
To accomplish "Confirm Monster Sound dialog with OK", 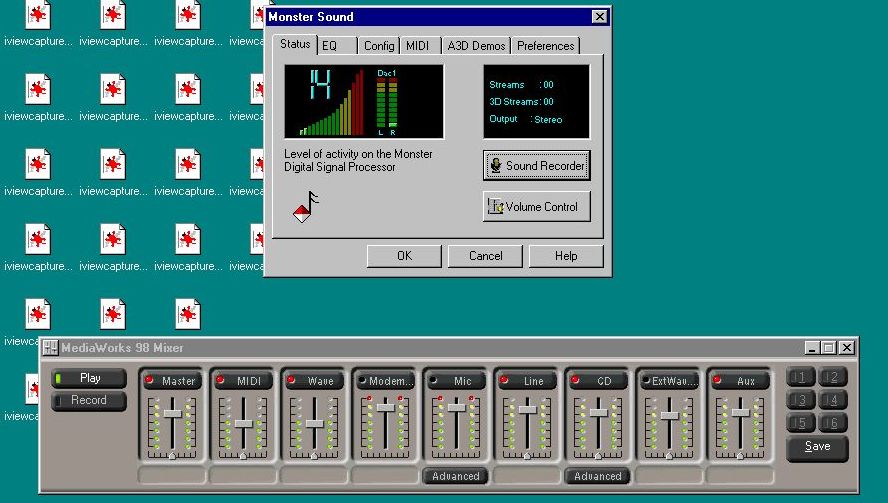I will point(404,256).
